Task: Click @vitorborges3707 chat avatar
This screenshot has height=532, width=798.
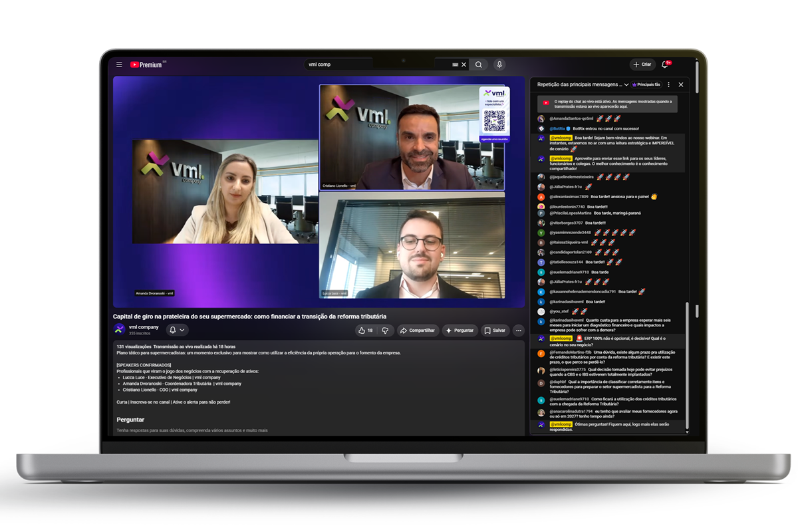Action: coord(541,223)
